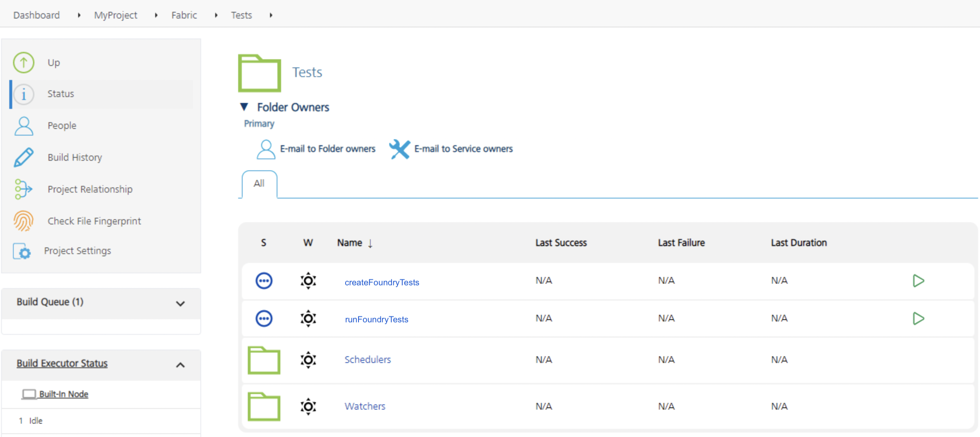Viewport: 980px width, 437px height.
Task: Open the dropdown arrow after MyProject breadcrumb
Action: click(156, 15)
